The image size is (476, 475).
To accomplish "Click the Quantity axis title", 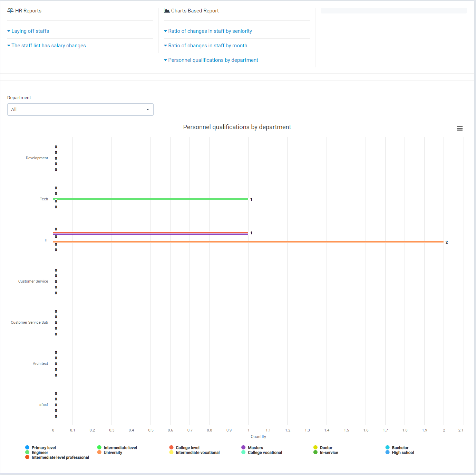I will (258, 437).
